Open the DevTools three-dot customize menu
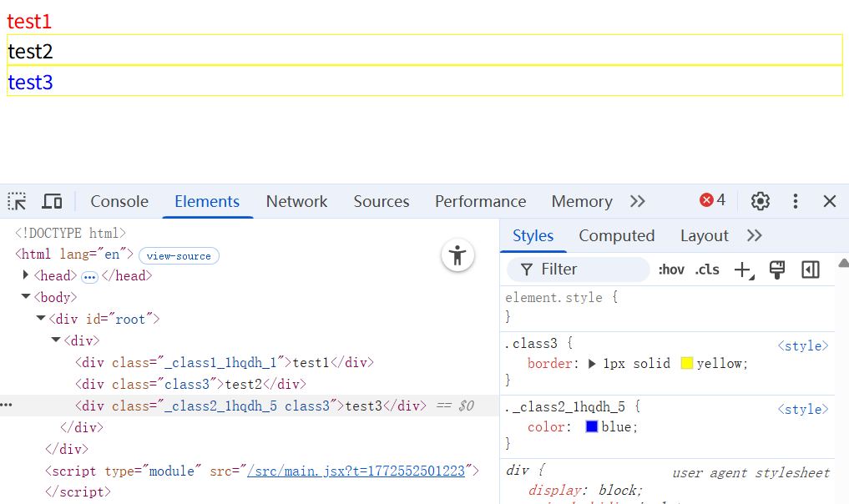Viewport: 849px width, 504px height. (796, 201)
